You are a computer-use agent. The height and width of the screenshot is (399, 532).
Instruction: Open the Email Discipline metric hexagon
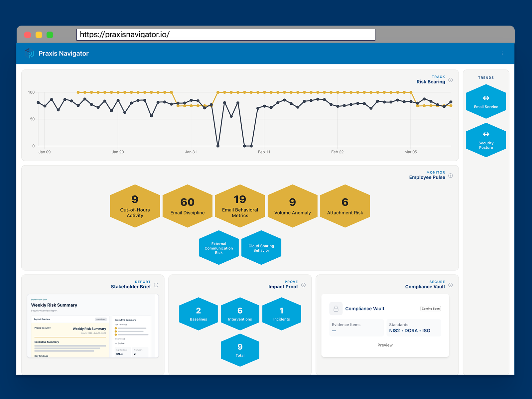tap(187, 205)
